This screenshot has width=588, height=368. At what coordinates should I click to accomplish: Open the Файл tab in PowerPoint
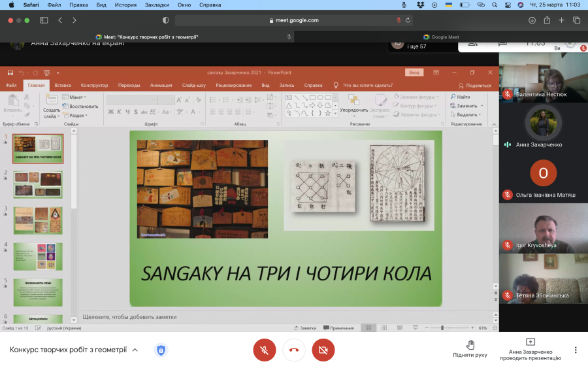tap(11, 85)
